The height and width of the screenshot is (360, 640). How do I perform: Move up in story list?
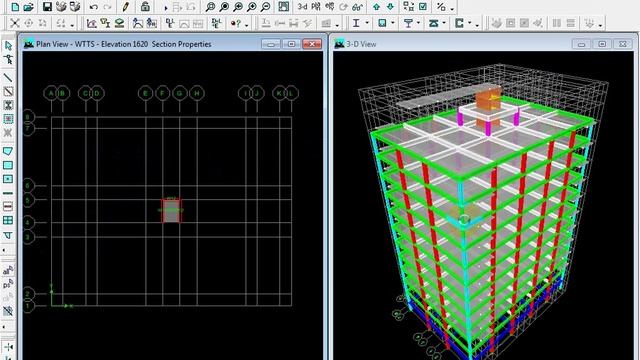click(x=377, y=7)
